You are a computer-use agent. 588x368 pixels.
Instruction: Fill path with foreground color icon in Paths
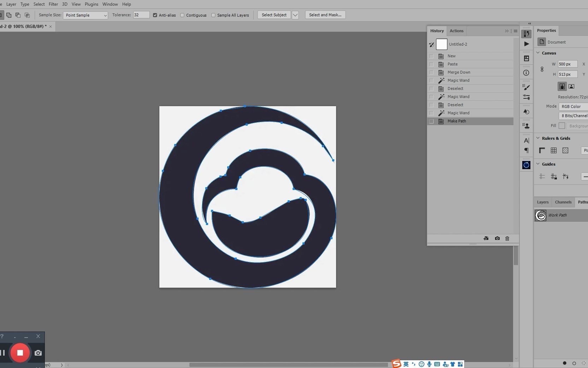click(565, 363)
